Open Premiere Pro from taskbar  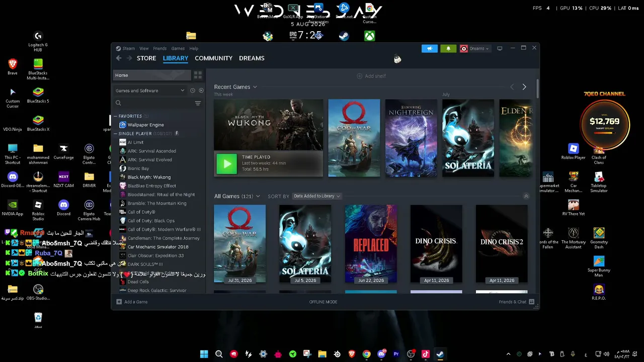pos(396,354)
